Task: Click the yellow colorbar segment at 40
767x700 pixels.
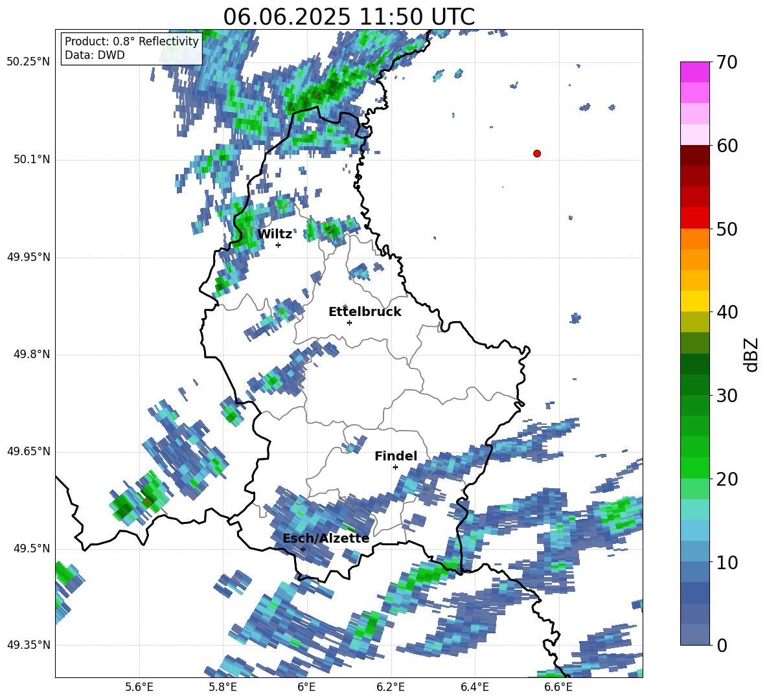Action: click(x=695, y=300)
